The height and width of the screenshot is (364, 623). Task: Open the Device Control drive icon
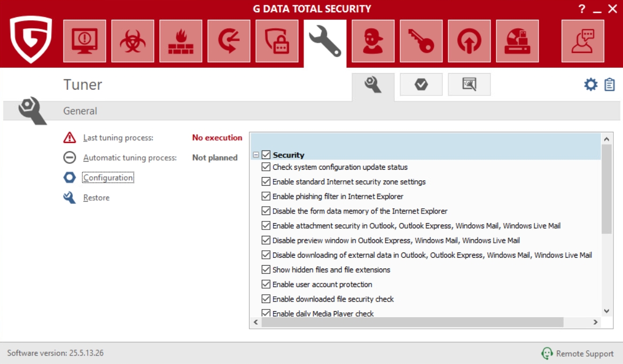[x=517, y=41]
